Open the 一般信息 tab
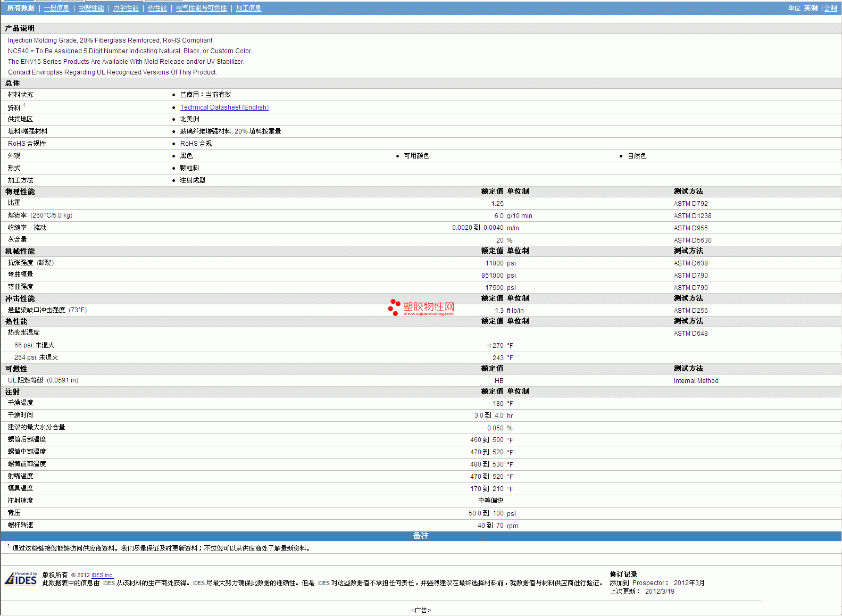The height and width of the screenshot is (616, 842). point(56,8)
